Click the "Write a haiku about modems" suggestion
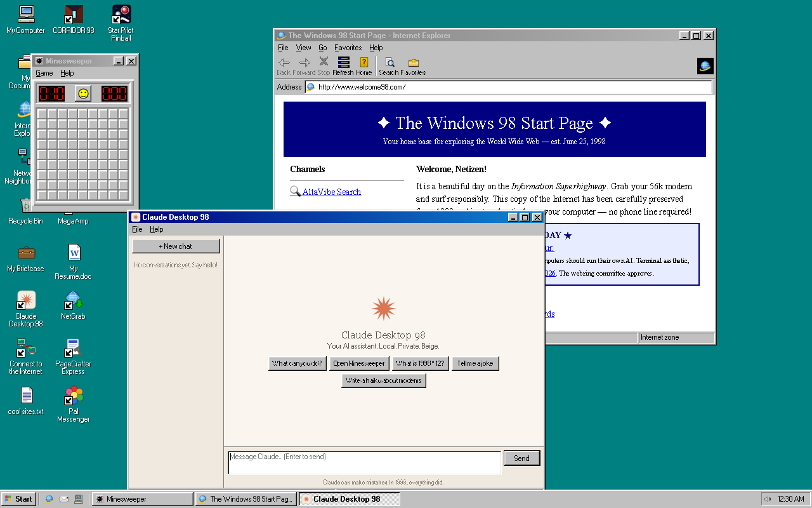Screen dimensions: 812x508 click(x=384, y=381)
